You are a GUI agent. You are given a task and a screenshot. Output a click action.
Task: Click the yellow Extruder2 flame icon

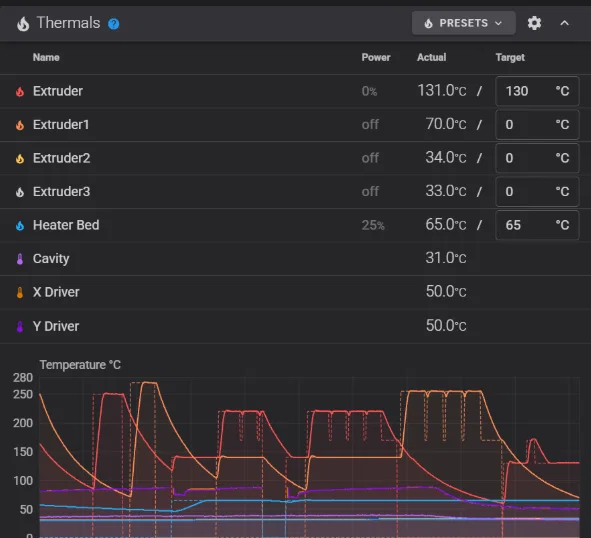20,158
